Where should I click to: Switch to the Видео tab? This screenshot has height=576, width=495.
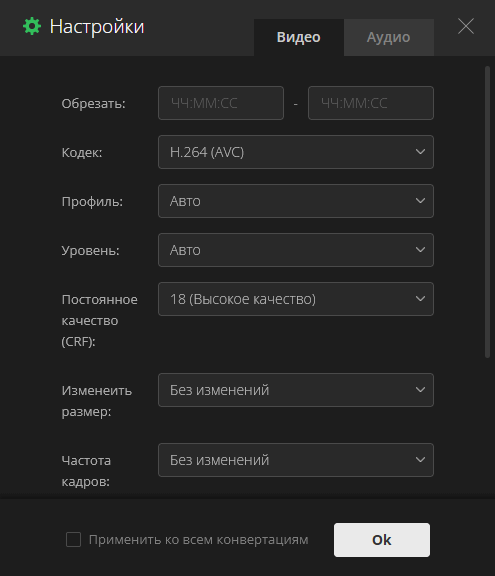click(299, 37)
